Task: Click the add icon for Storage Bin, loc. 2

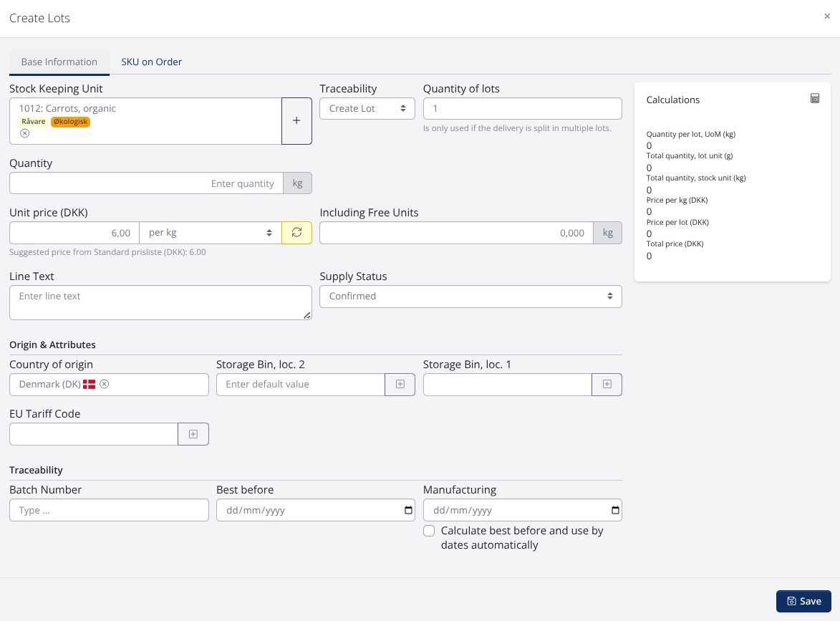Action: click(x=400, y=385)
